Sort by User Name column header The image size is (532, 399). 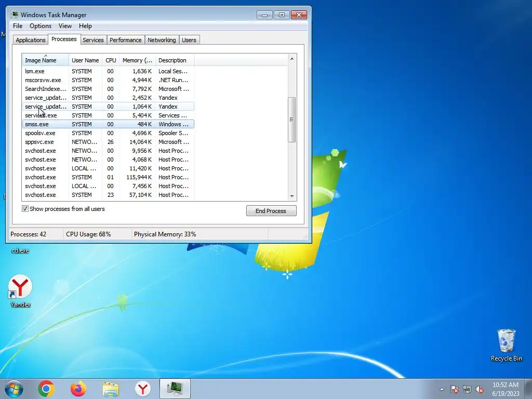[x=85, y=60]
